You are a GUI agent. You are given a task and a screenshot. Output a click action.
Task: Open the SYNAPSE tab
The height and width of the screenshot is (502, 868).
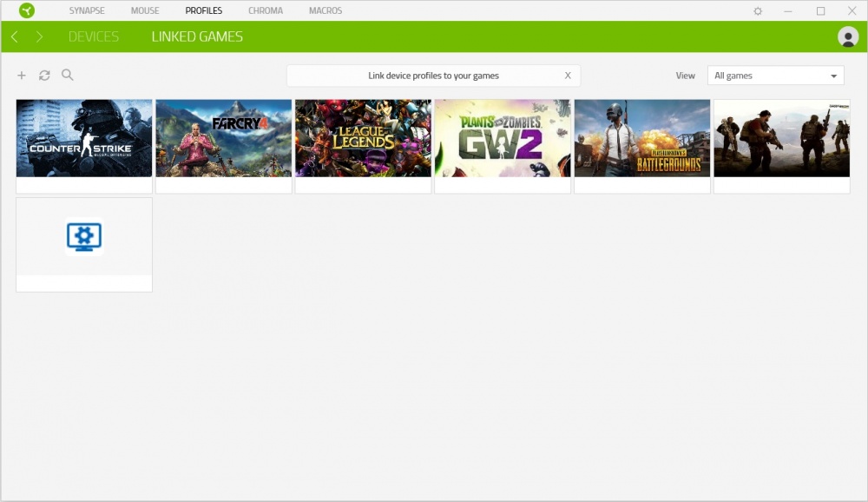click(x=87, y=10)
